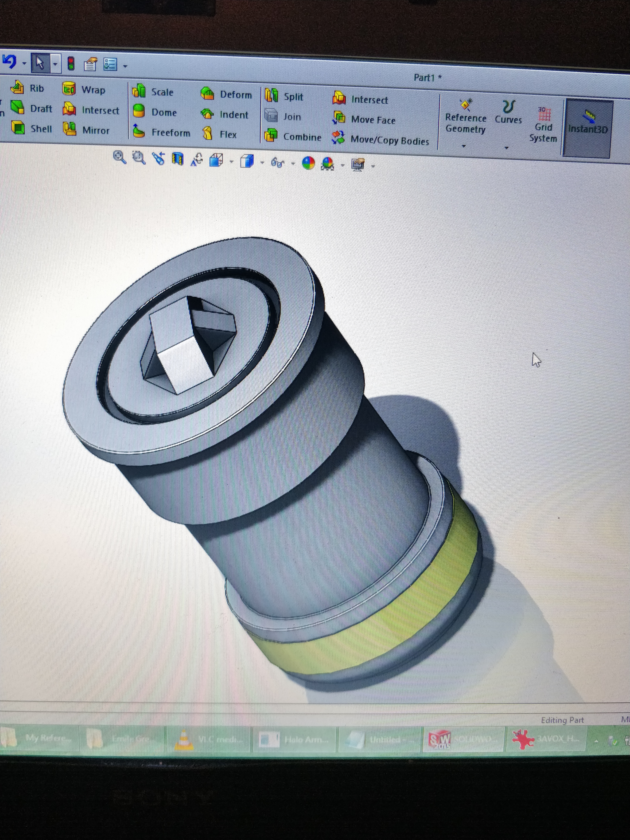Select the Move Face tool

tap(364, 120)
